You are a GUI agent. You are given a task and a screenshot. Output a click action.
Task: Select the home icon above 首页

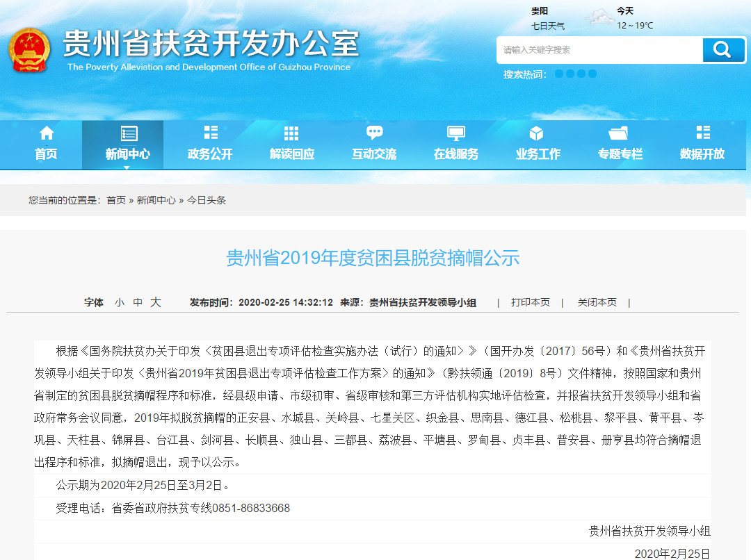click(x=46, y=133)
